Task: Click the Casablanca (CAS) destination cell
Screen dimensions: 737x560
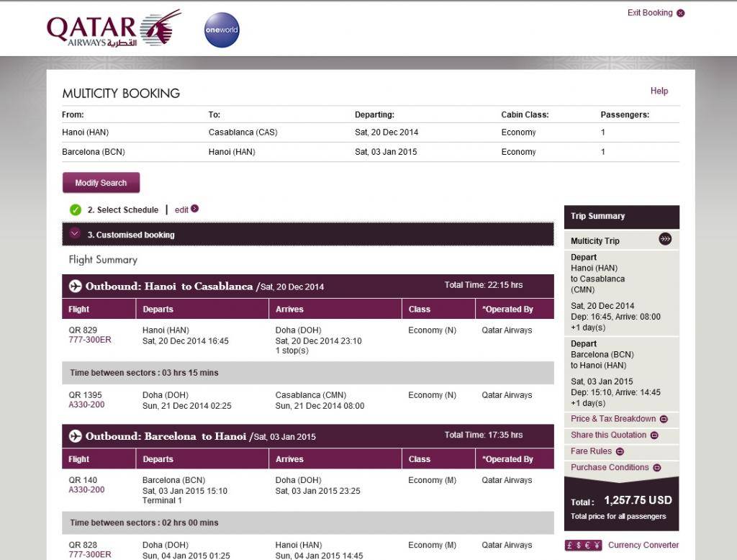Action: [x=243, y=132]
